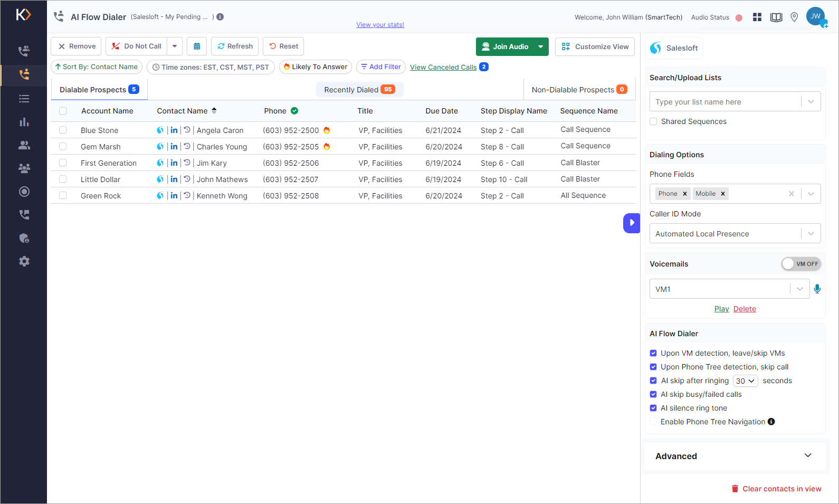Uncheck AI silence ring tone
The image size is (839, 504).
click(x=653, y=408)
